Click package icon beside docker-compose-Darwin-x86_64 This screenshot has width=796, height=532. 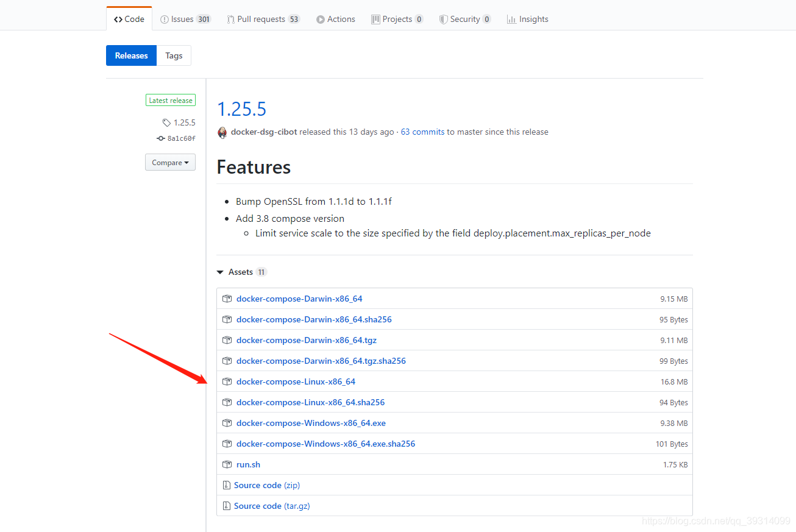coord(227,299)
